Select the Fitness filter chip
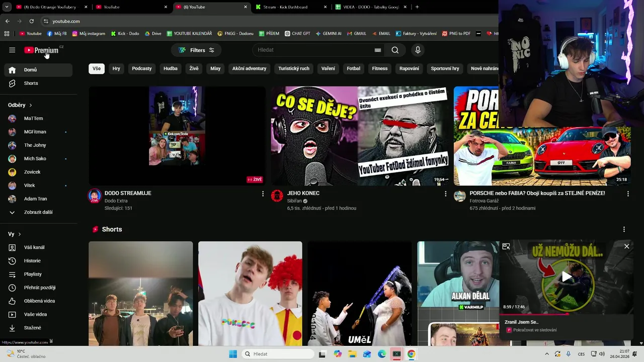The width and height of the screenshot is (644, 362). (380, 68)
